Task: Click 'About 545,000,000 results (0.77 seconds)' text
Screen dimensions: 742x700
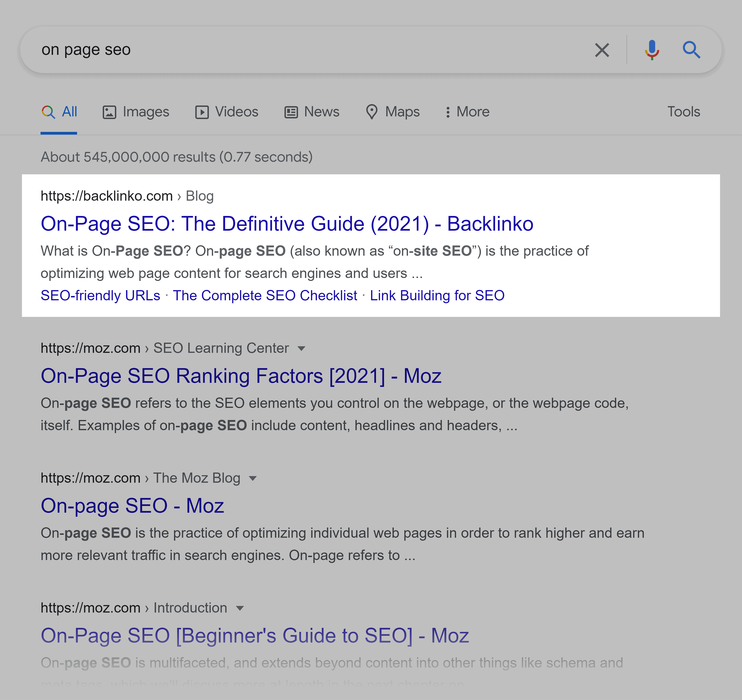Action: click(177, 157)
